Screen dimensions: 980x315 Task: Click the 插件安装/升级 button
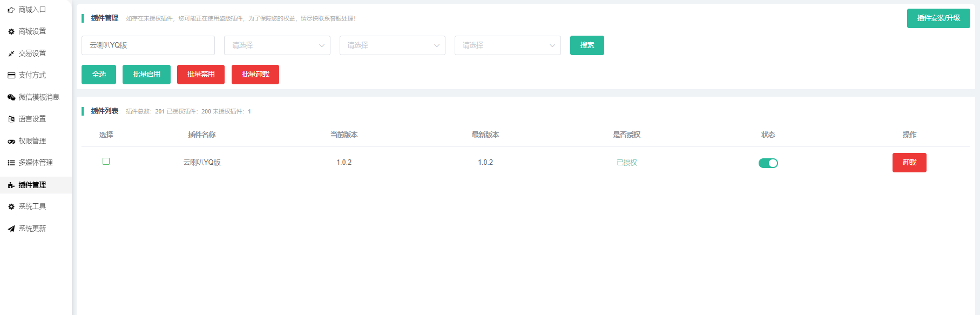pos(938,18)
